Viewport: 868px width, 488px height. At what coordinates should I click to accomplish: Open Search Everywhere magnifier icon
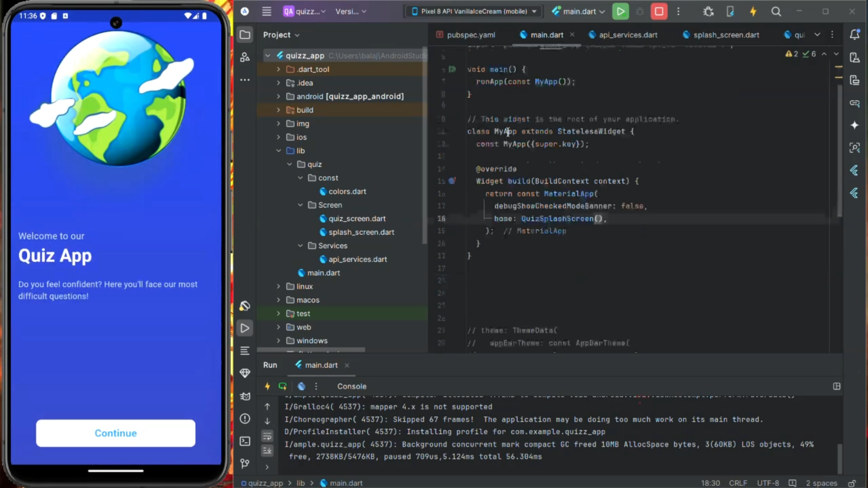[x=776, y=12]
